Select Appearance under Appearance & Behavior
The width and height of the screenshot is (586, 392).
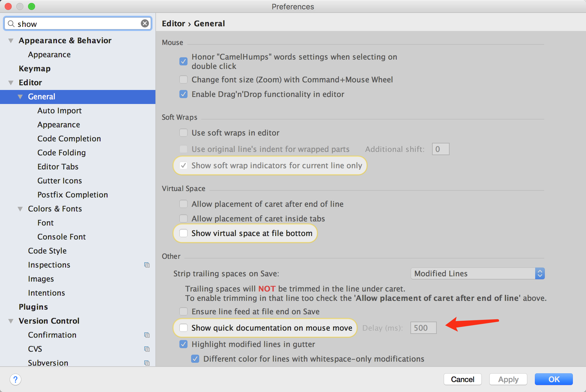pos(49,55)
